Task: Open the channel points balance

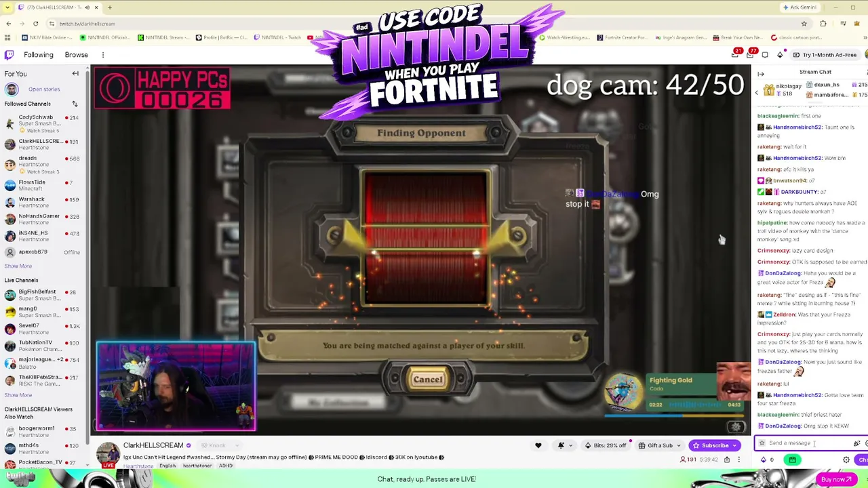Action: coord(768,460)
